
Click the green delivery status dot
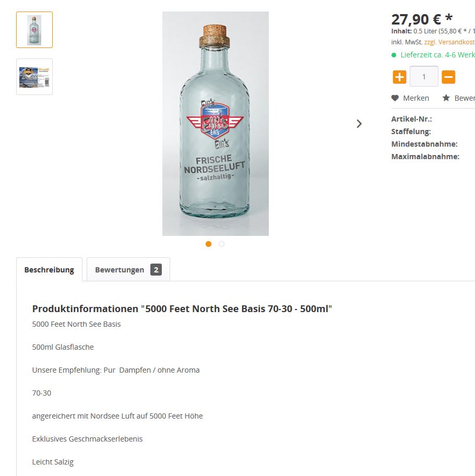tap(394, 55)
